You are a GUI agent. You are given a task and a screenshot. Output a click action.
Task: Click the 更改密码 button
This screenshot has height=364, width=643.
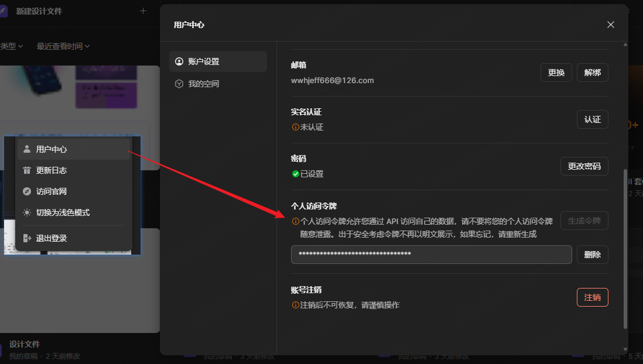(x=584, y=166)
